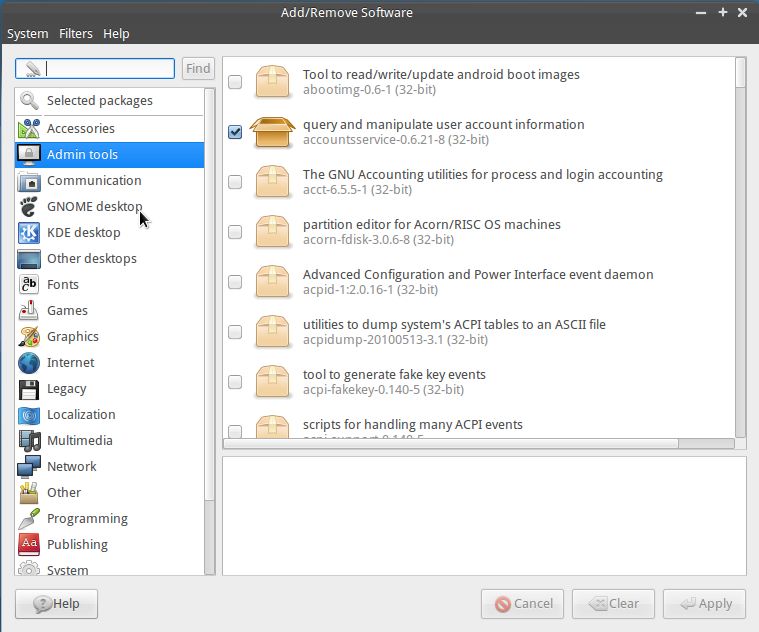The image size is (759, 632).
Task: Click the Cancel button
Action: 522,603
